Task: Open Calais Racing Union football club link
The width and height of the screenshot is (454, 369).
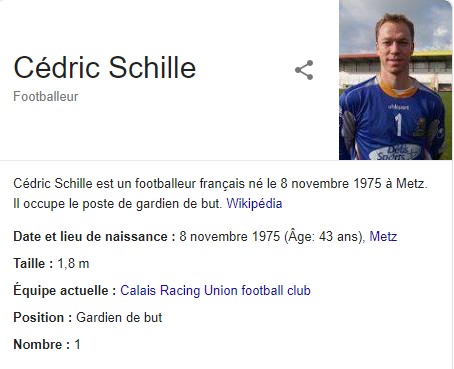Action: point(215,290)
